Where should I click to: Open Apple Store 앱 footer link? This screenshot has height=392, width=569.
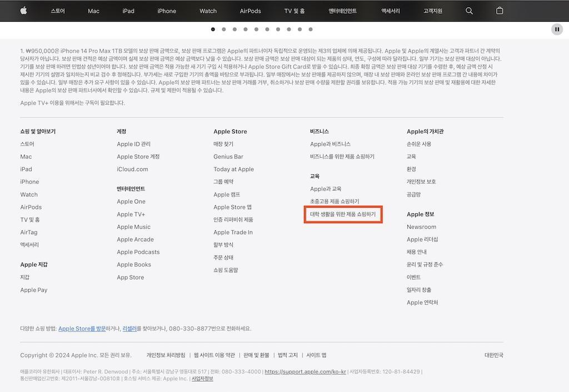click(x=233, y=207)
